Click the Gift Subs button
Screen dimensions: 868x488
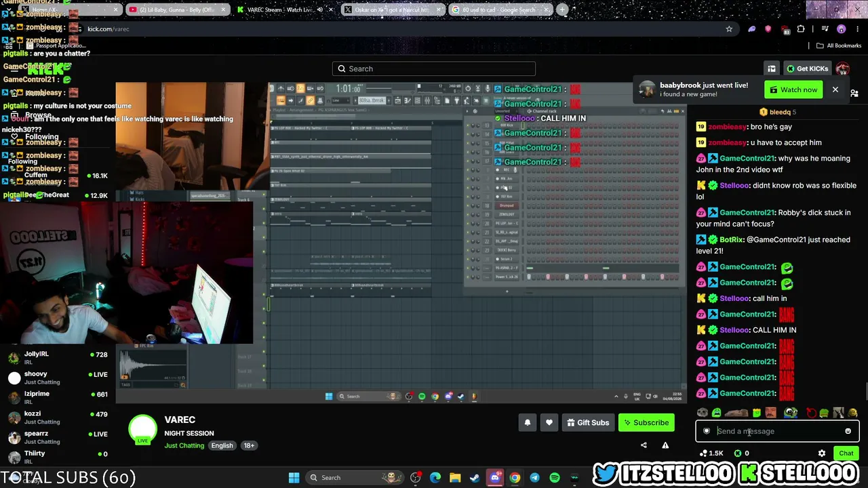[588, 423]
